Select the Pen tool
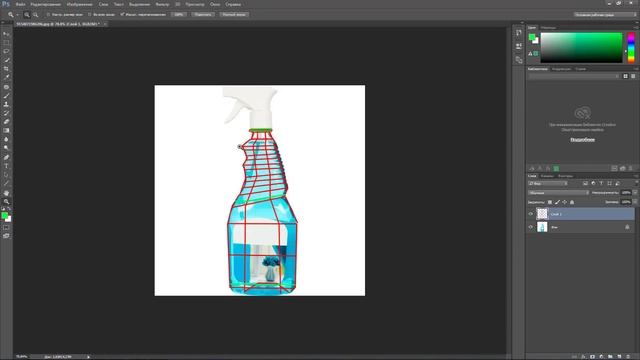The image size is (640, 360). (6, 157)
